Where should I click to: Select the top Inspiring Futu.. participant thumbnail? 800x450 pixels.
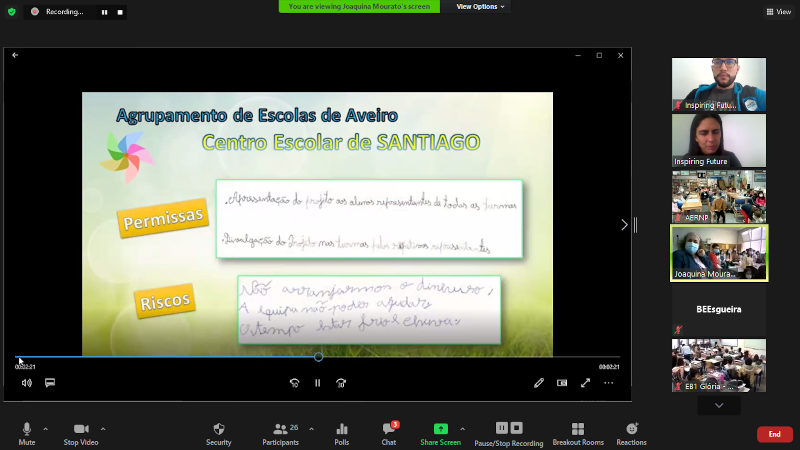tap(718, 84)
